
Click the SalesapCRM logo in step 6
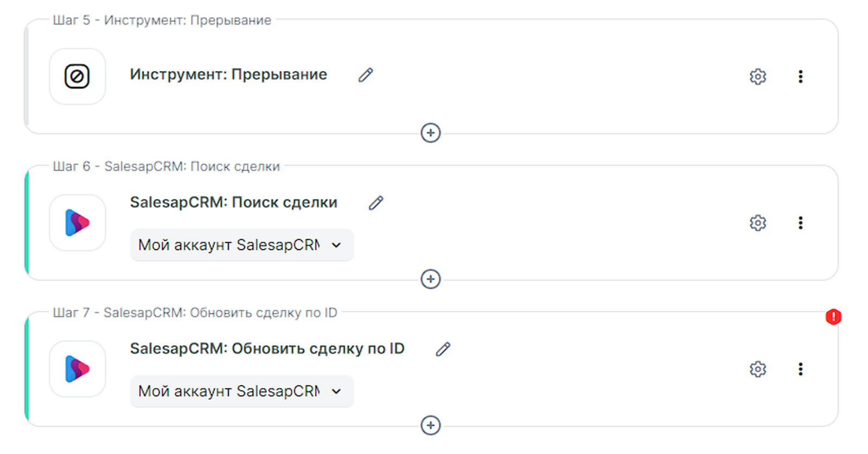point(77,223)
